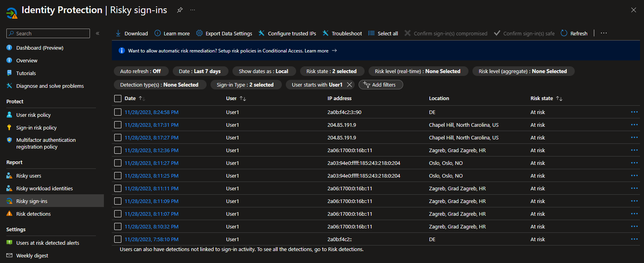
Task: Open the more options ellipsis beside the page title
Action: (x=193, y=10)
